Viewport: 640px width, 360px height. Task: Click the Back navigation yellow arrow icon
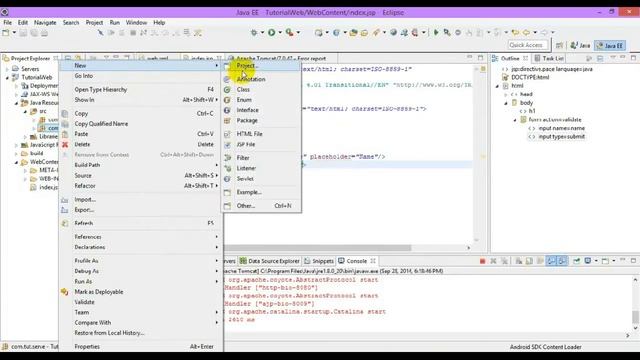click(x=526, y=32)
